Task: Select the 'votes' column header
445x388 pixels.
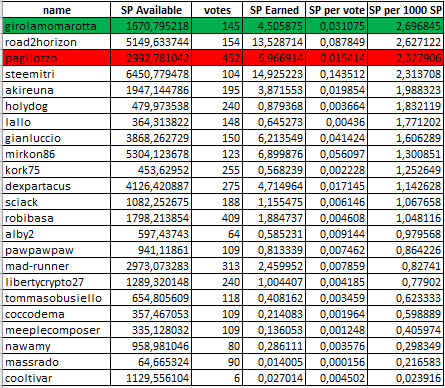Action: tap(217, 10)
